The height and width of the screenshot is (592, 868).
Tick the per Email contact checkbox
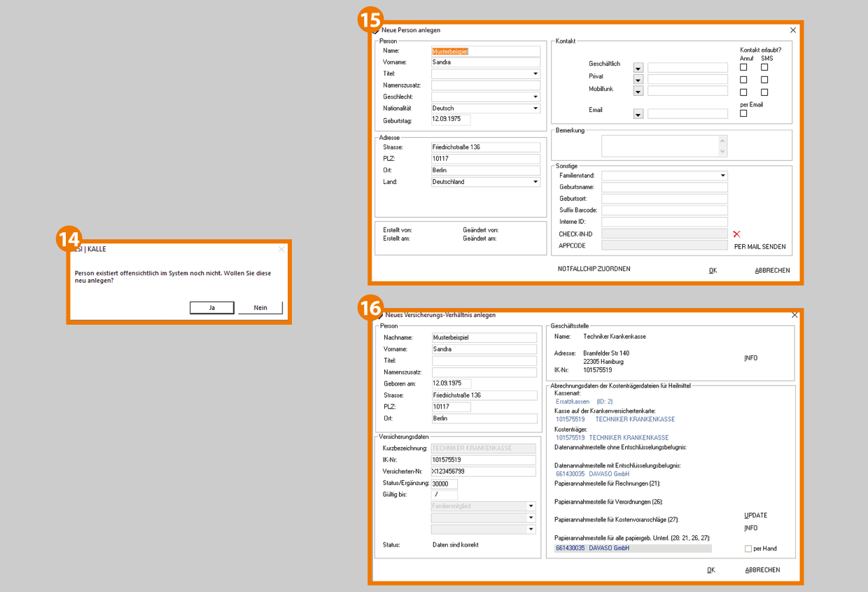tap(743, 113)
